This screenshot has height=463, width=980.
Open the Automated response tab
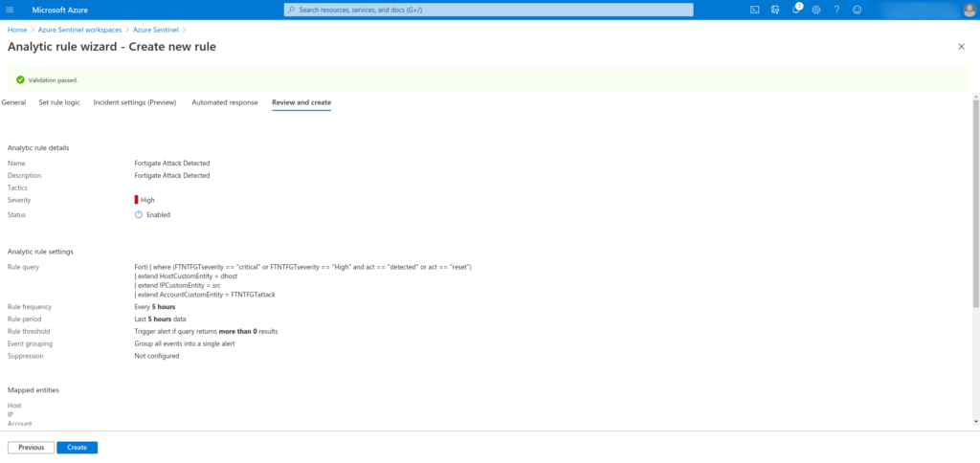(224, 102)
